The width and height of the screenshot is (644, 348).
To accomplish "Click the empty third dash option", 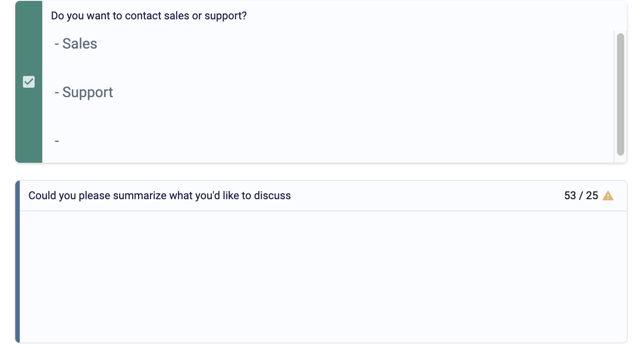I will (57, 140).
